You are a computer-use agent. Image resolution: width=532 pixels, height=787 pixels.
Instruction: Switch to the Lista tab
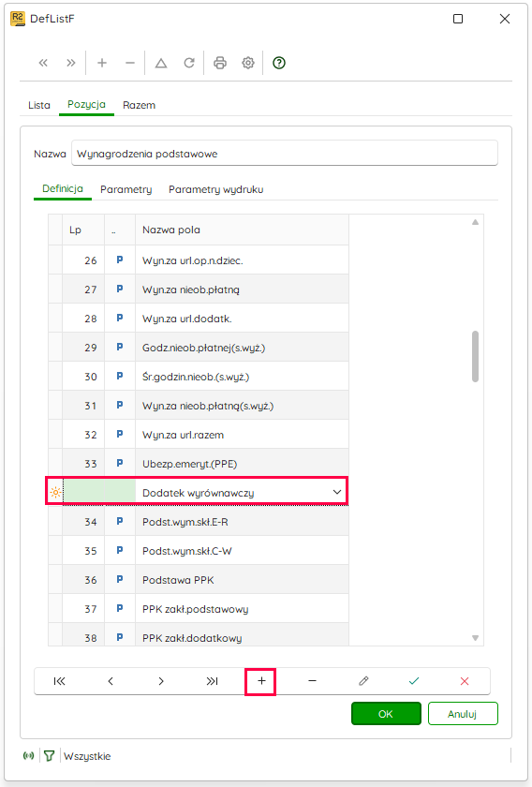pos(39,105)
